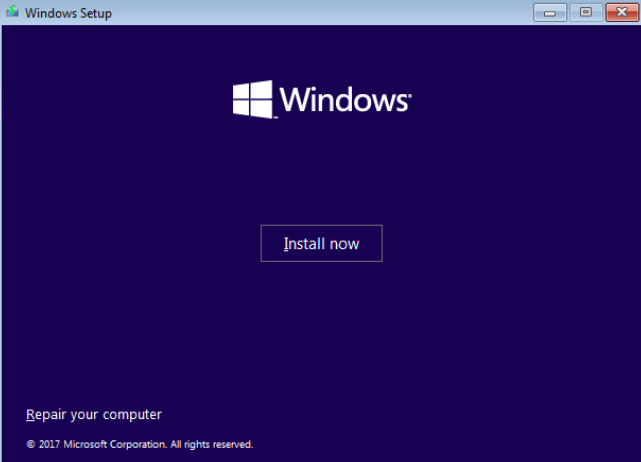Click the Windows Setup title text
Viewport: 641px width, 462px height.
click(68, 14)
